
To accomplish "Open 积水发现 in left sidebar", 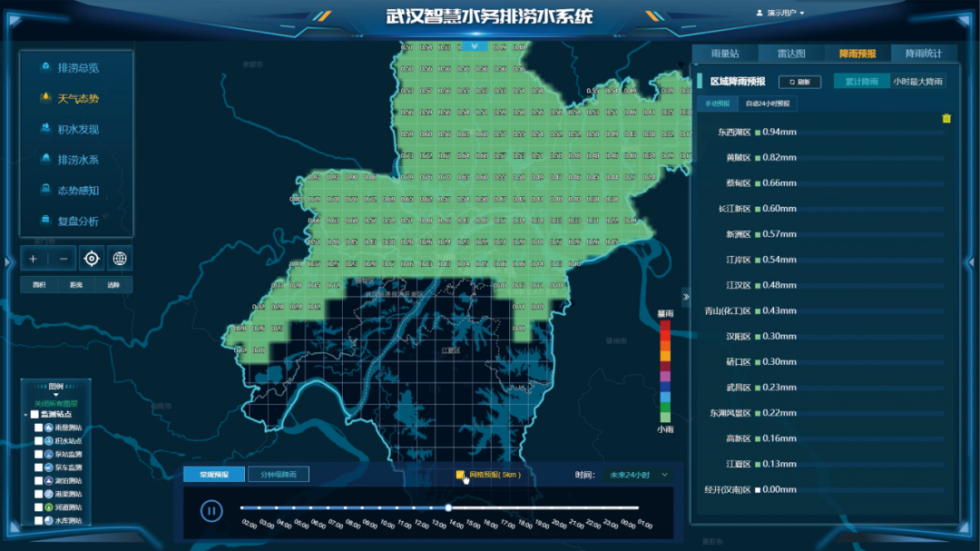I will click(77, 129).
